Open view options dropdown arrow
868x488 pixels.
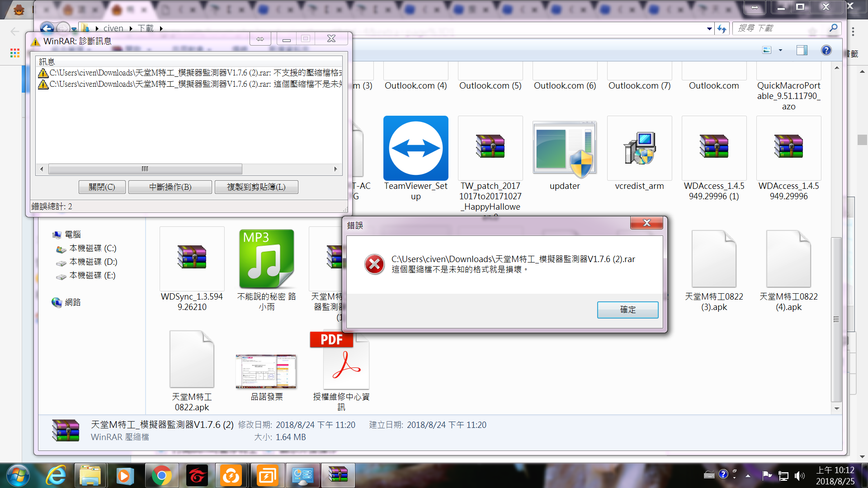click(x=780, y=50)
